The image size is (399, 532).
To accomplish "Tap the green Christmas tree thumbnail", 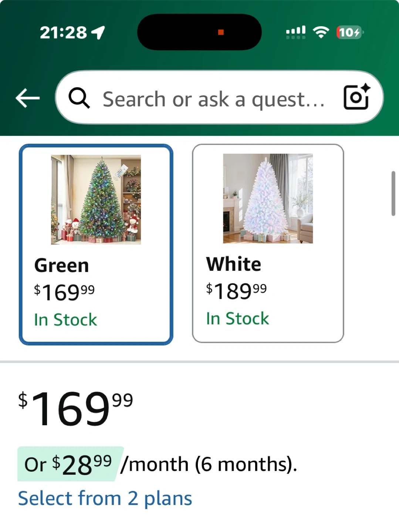I will (96, 199).
